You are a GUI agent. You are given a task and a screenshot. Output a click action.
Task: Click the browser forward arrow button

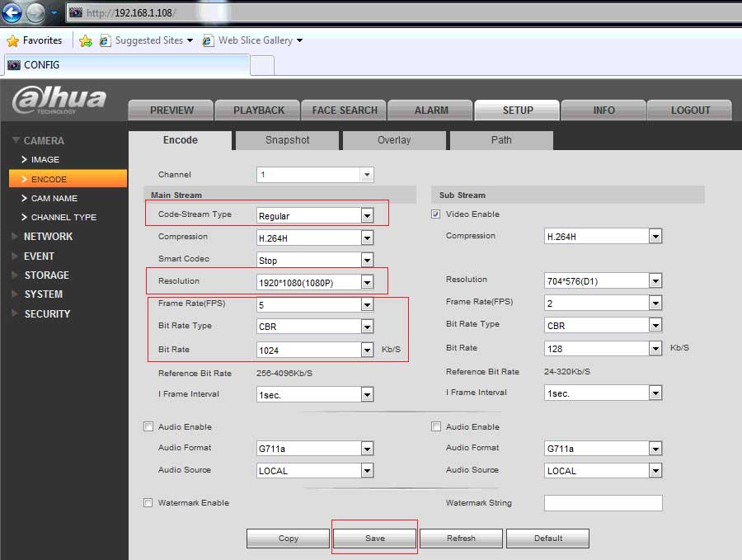[35, 13]
